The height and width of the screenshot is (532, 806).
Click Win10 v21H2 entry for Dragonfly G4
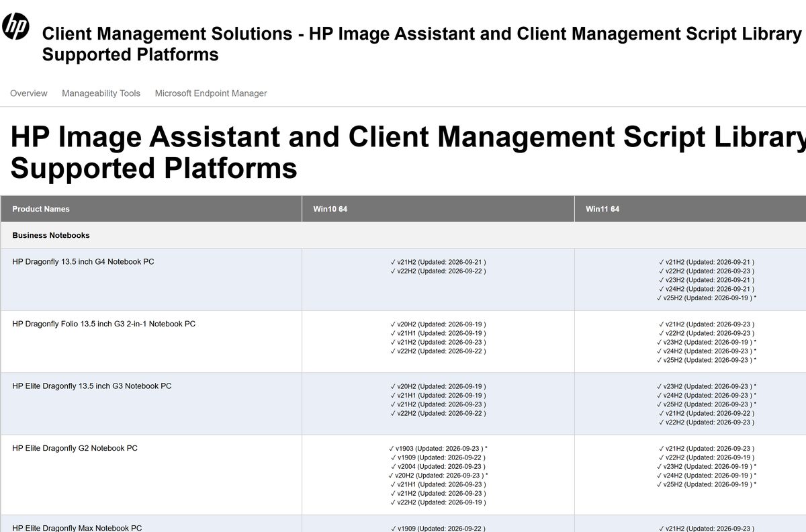point(438,262)
